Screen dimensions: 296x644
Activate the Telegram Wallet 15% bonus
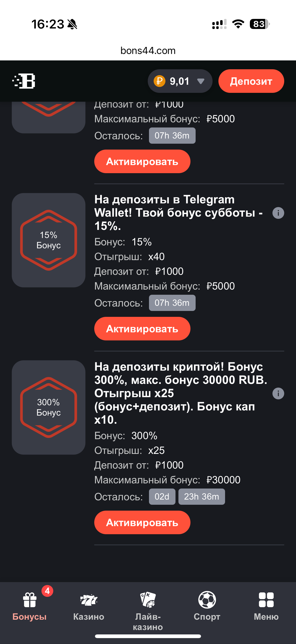[142, 329]
